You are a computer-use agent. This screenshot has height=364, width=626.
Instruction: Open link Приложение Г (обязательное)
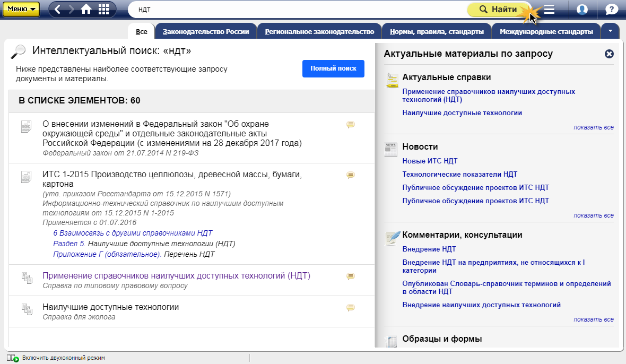(107, 254)
